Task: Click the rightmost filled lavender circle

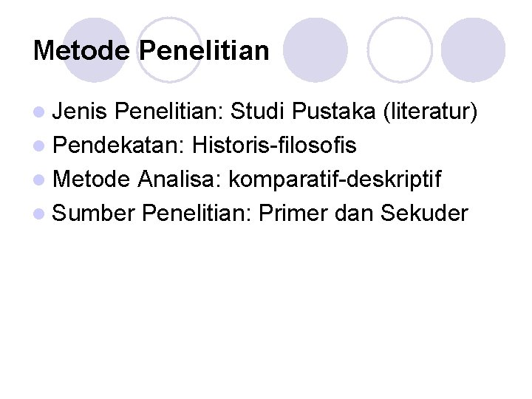Action: (473, 49)
